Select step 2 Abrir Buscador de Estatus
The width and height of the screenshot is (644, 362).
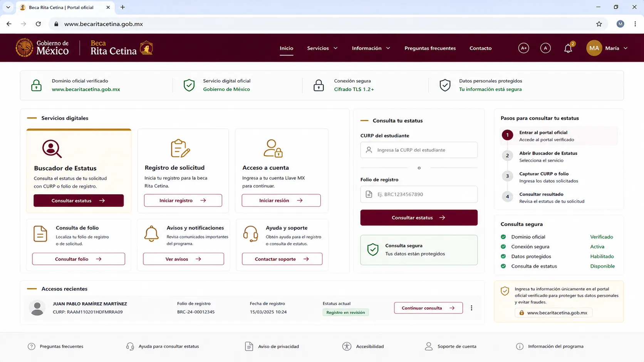(559, 157)
